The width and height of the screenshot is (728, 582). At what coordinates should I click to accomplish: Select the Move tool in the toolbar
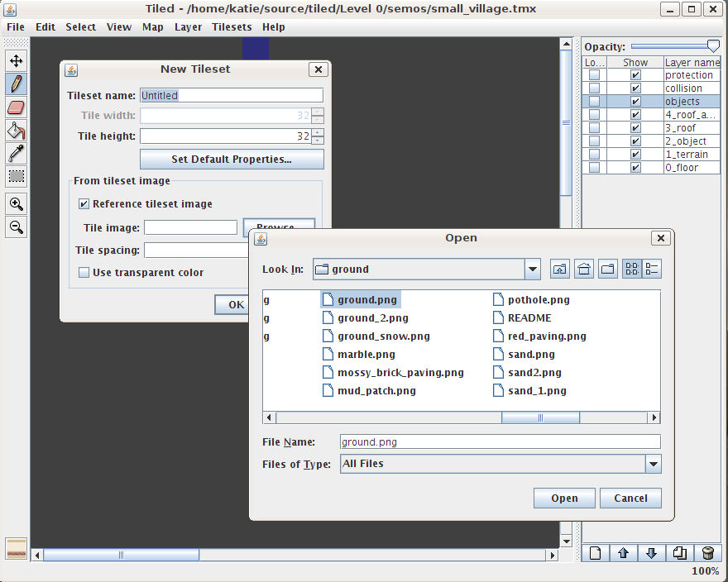coord(16,60)
